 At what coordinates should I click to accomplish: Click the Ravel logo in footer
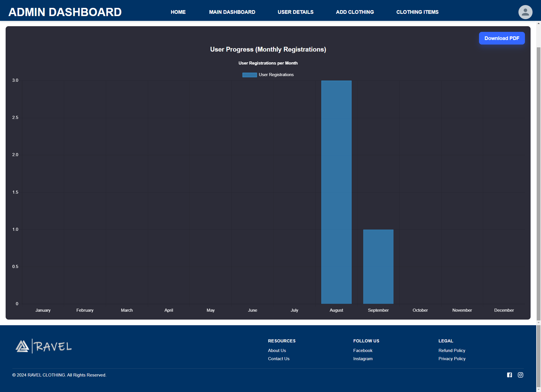(x=44, y=346)
